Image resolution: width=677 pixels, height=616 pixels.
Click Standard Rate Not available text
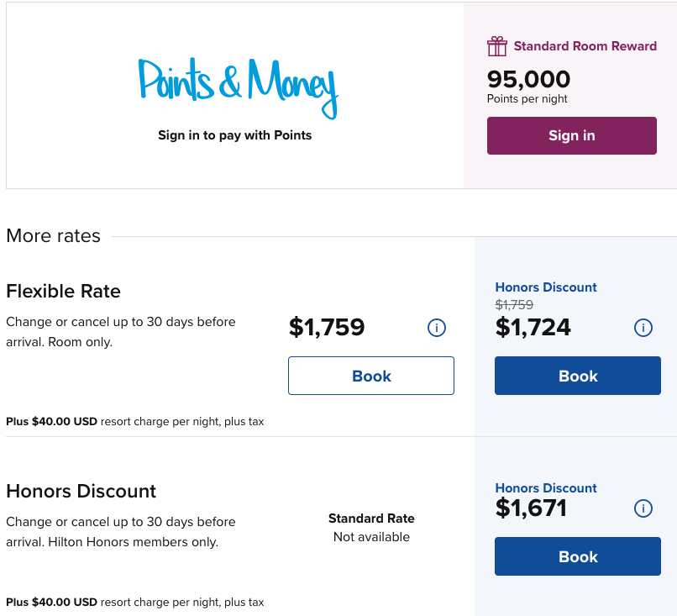371,528
